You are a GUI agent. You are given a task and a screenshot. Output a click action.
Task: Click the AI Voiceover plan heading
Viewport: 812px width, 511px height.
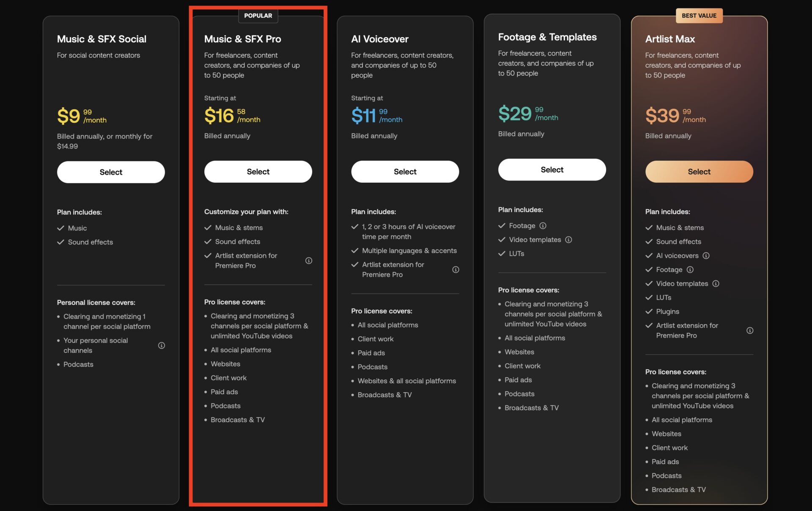click(x=379, y=39)
